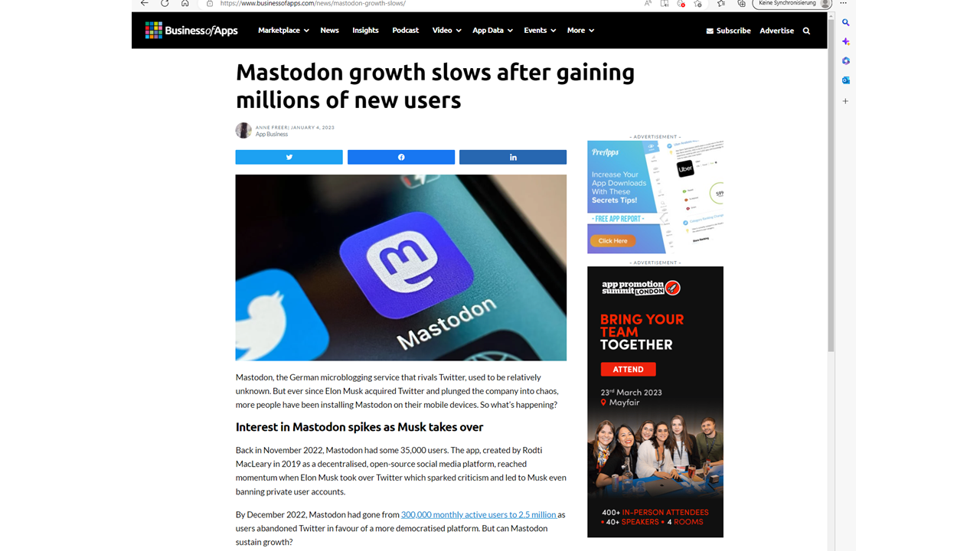Click the page's vertical scrollbar thumb
This screenshot has width=980, height=551.
point(831,184)
